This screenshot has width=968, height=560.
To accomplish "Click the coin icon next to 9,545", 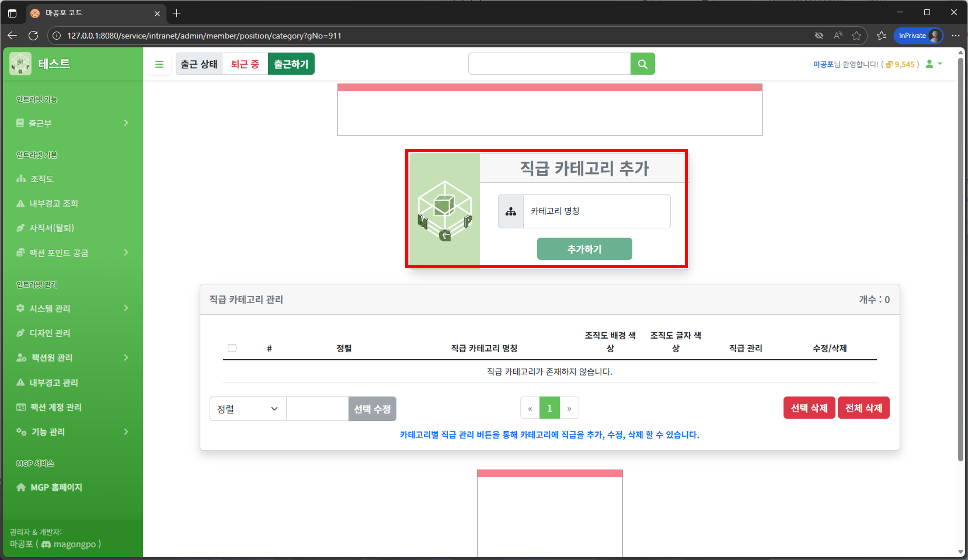I will 889,64.
